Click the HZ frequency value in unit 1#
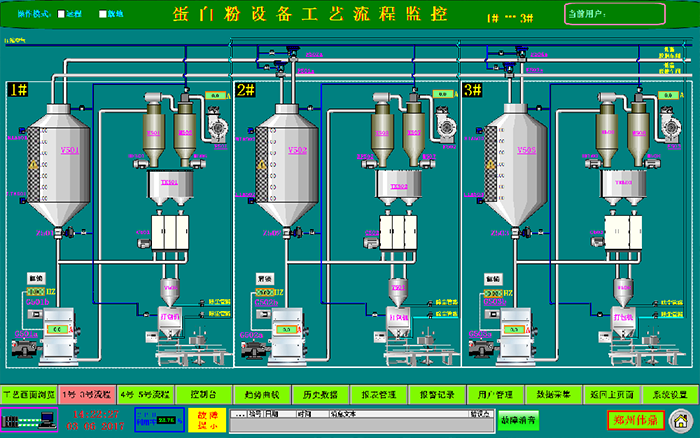The height and width of the screenshot is (438, 700). click(36, 292)
